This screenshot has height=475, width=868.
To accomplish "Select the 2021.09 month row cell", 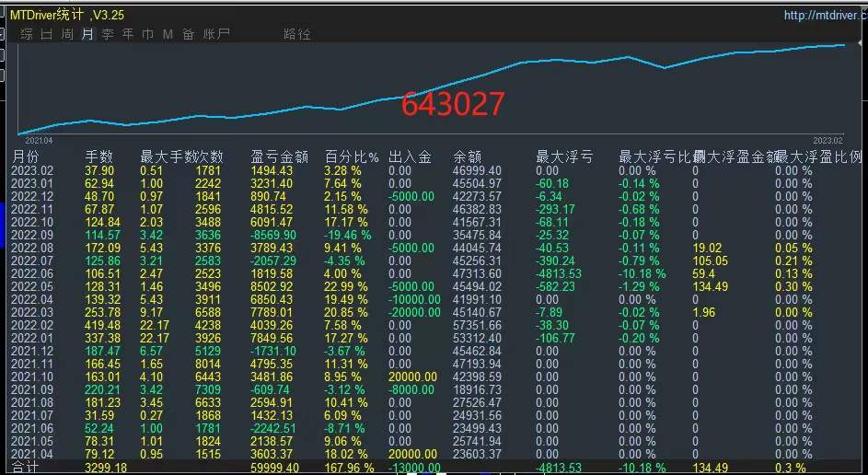I will (x=32, y=389).
